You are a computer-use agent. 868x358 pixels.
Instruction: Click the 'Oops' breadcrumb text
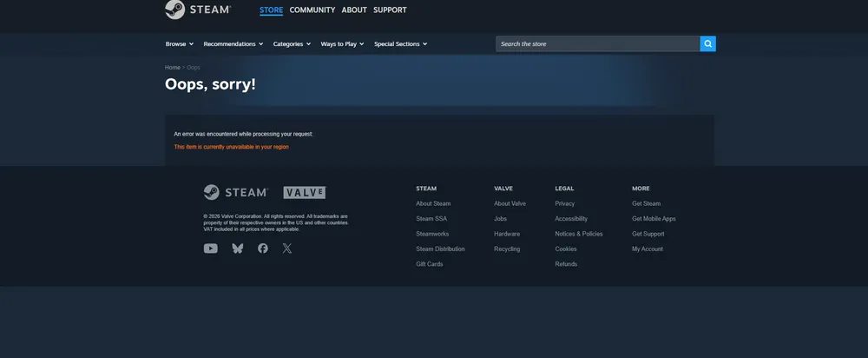coord(194,68)
